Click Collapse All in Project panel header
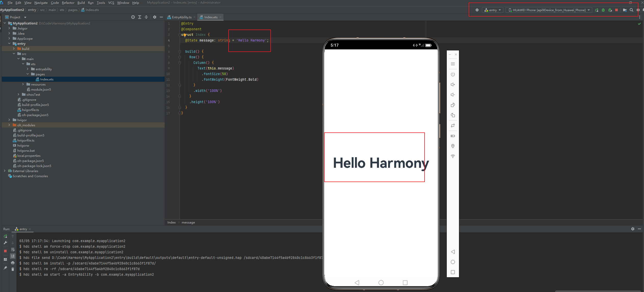The height and width of the screenshot is (292, 644). 146,17
